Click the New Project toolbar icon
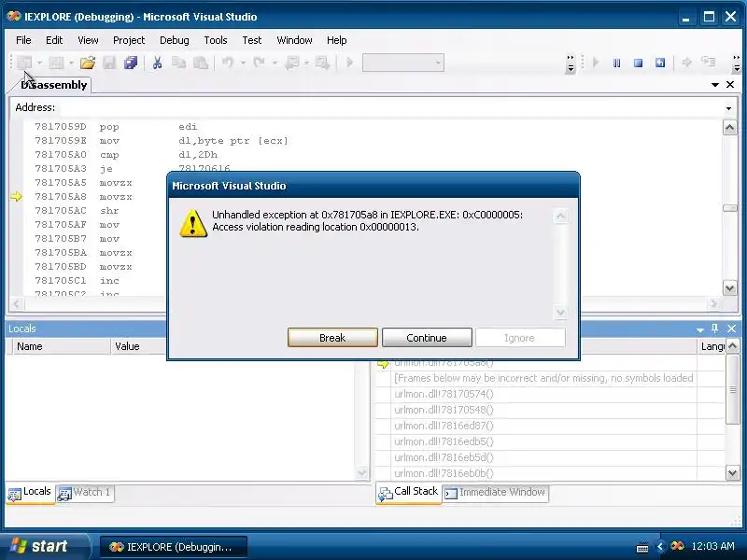The width and height of the screenshot is (747, 560). [24, 63]
